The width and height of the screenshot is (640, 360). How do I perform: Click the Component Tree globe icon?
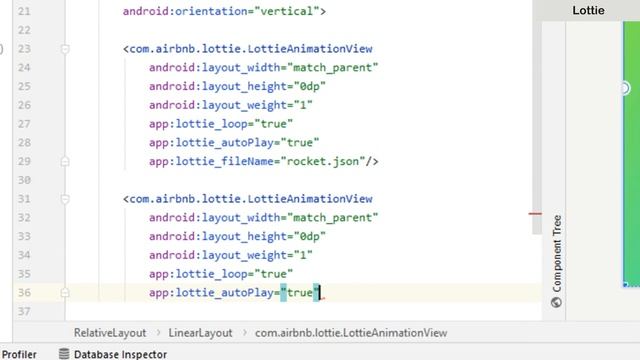[x=556, y=302]
